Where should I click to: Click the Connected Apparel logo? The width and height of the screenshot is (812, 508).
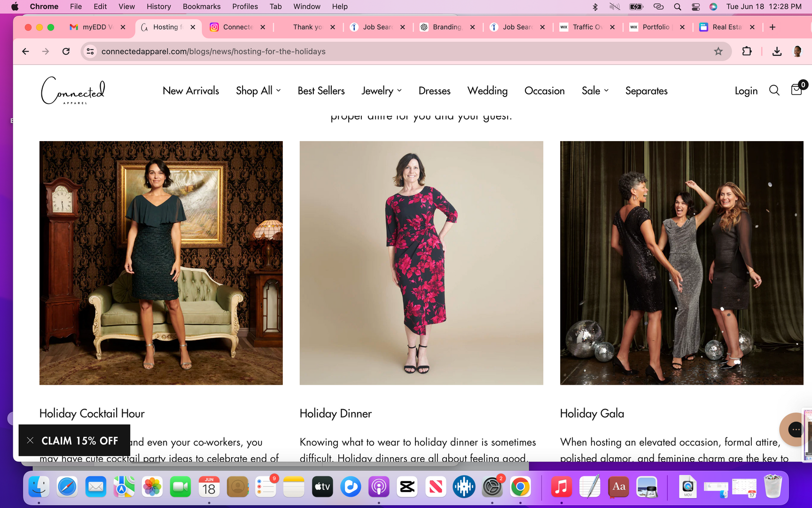click(73, 90)
